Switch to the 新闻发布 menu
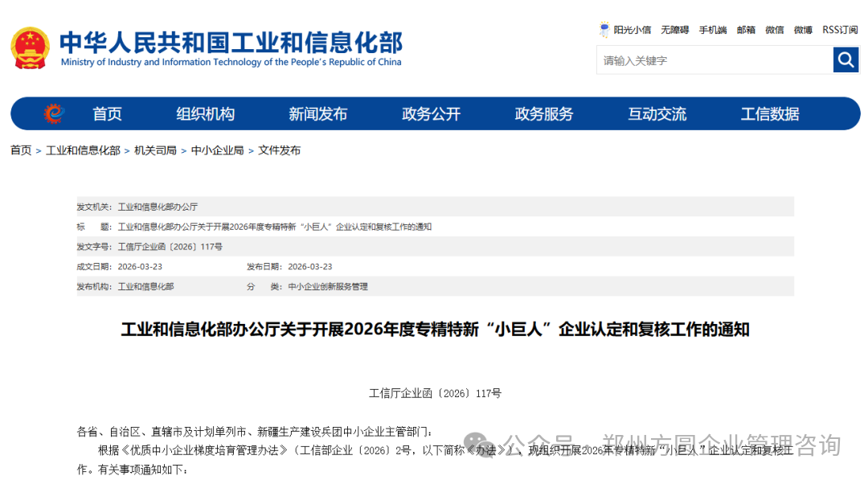Viewport: 868px width, 480px height. tap(318, 113)
